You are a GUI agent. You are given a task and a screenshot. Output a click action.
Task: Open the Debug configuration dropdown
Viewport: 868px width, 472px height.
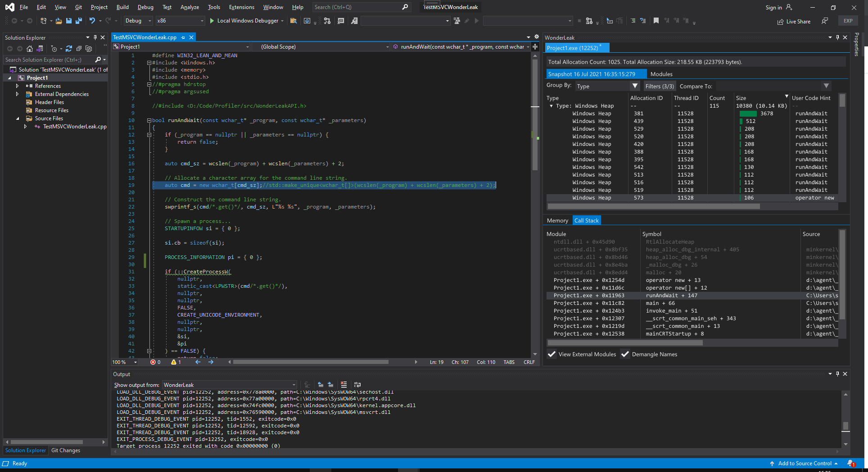click(138, 21)
